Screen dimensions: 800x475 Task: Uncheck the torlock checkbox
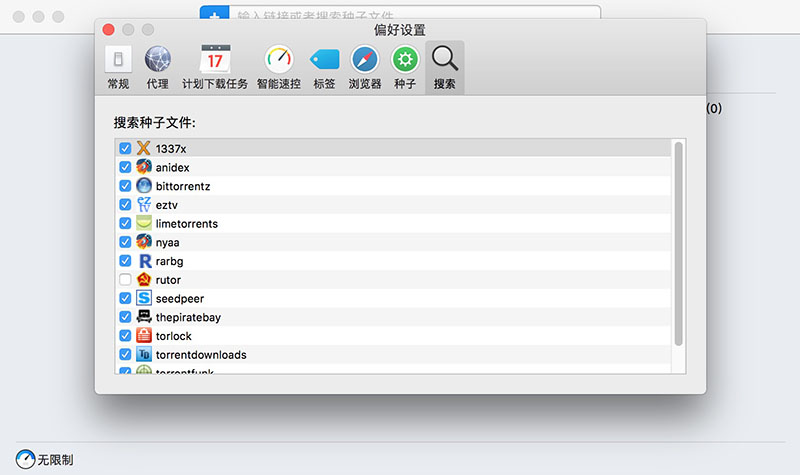coord(125,336)
